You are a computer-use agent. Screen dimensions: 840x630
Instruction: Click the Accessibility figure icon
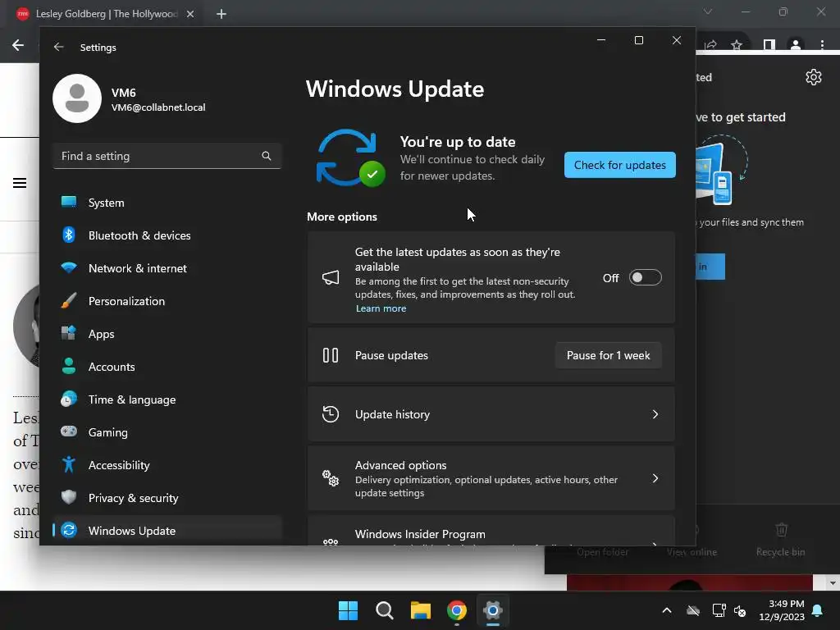coord(69,464)
